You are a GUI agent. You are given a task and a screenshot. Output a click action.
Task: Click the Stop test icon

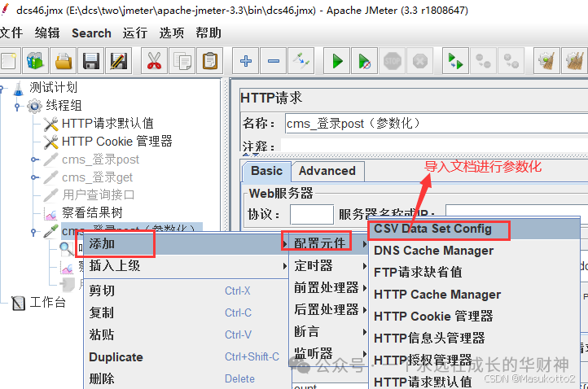[393, 61]
